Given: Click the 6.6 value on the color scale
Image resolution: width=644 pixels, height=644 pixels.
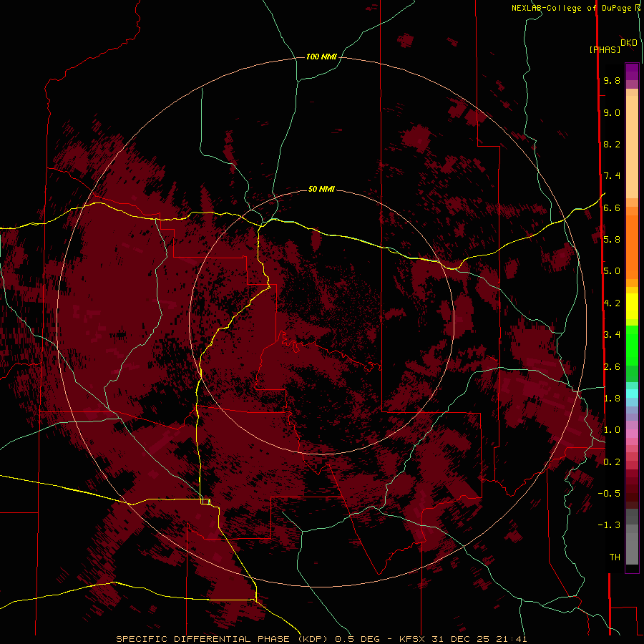Looking at the screenshot, I should point(612,208).
